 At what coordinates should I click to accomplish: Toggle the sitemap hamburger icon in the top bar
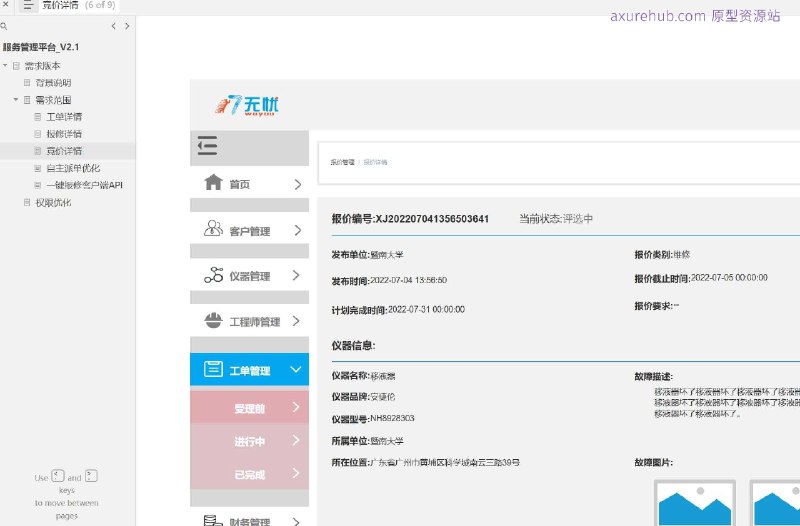pos(29,5)
